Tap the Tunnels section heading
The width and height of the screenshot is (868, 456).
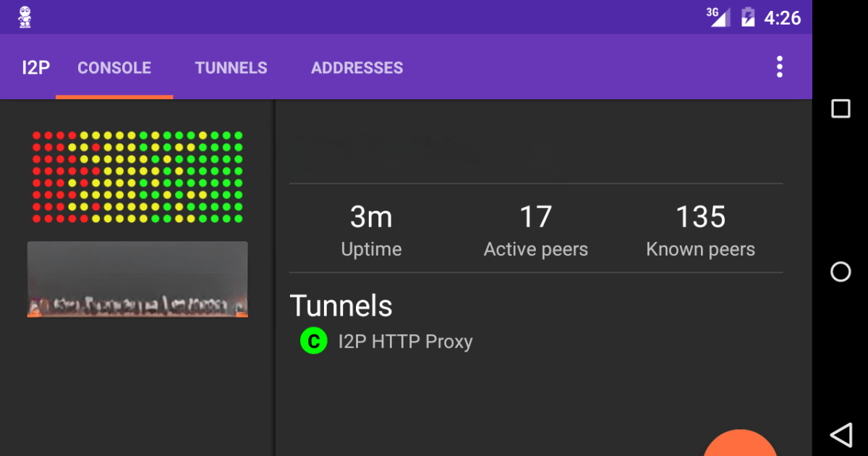point(341,306)
